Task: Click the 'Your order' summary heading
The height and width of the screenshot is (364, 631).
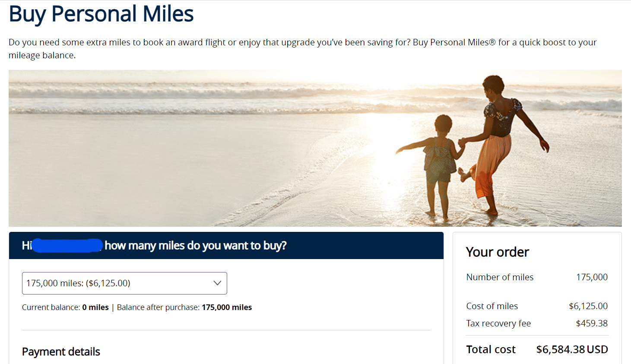Action: [x=498, y=252]
